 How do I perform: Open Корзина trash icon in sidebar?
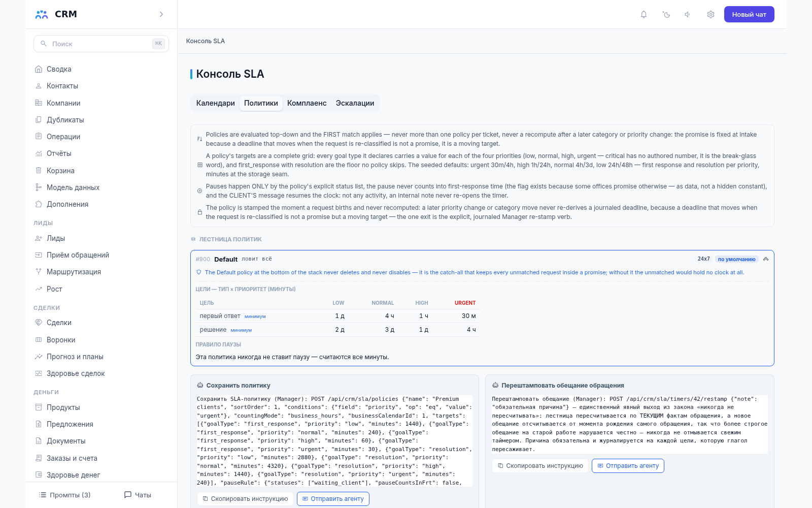click(39, 171)
